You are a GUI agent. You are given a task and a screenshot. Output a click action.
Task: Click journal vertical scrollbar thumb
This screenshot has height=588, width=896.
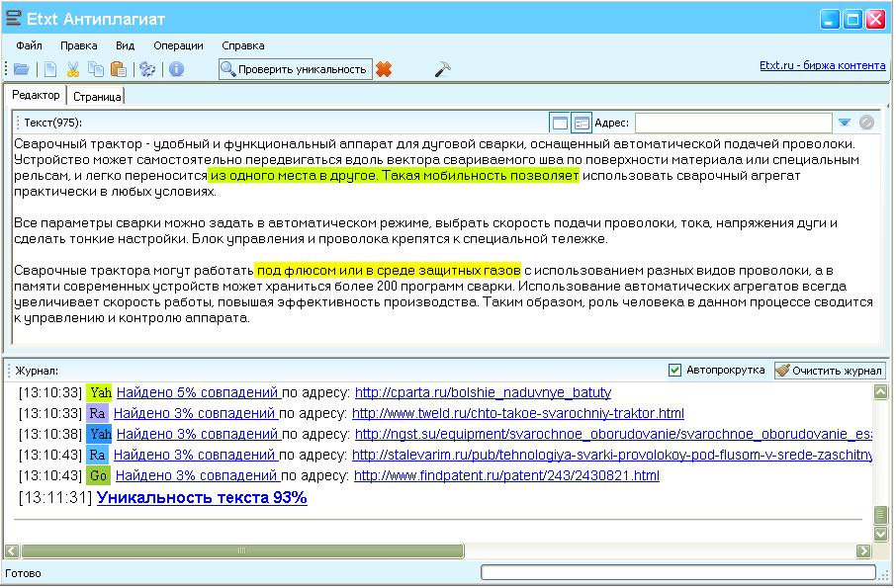880,516
